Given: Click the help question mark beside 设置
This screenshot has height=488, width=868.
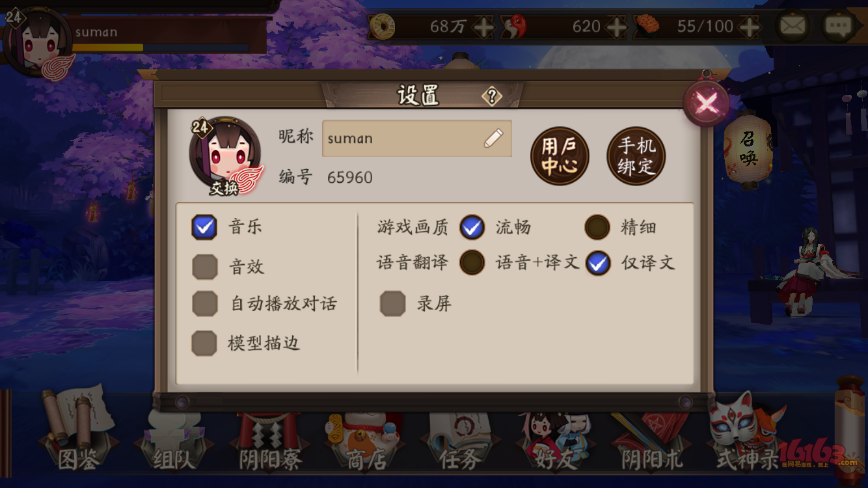Looking at the screenshot, I should point(492,97).
